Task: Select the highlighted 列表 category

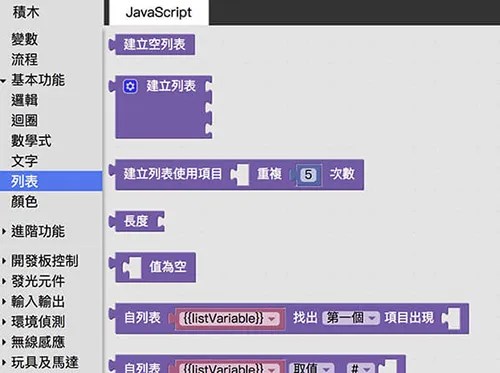Action: [51, 181]
